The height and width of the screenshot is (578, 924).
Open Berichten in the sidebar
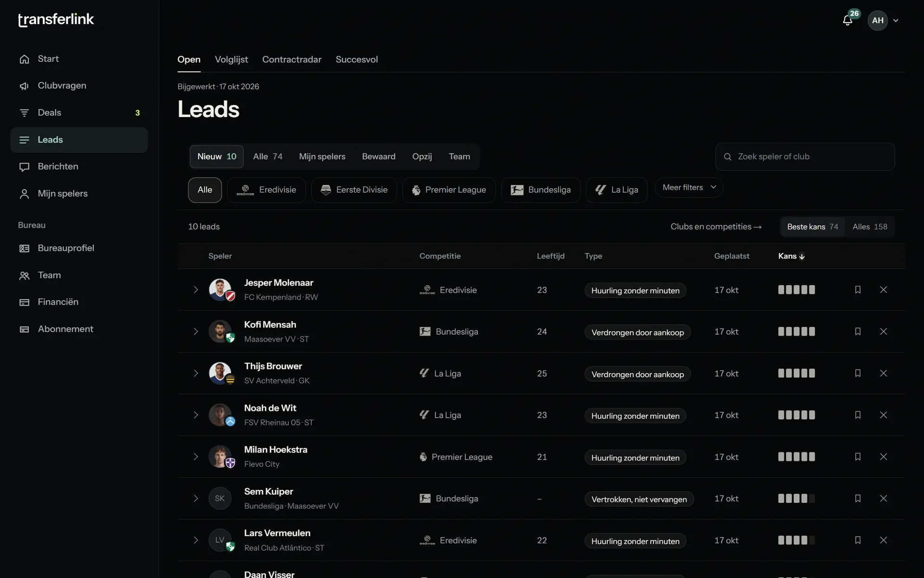(79, 167)
